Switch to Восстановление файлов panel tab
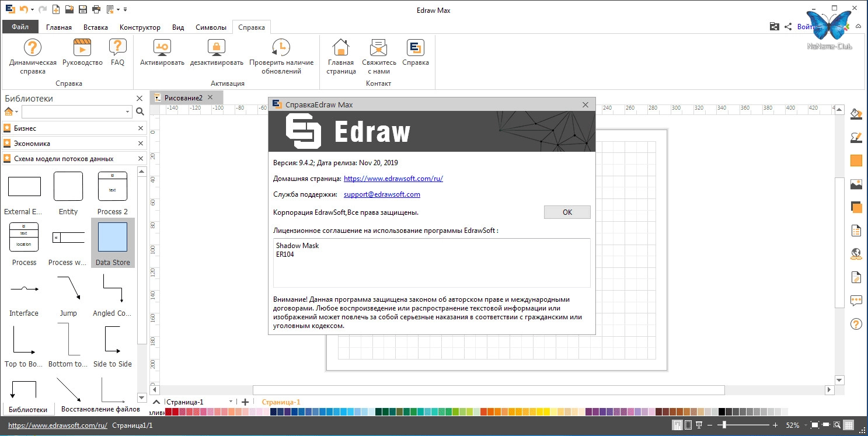The image size is (868, 436). (100, 409)
